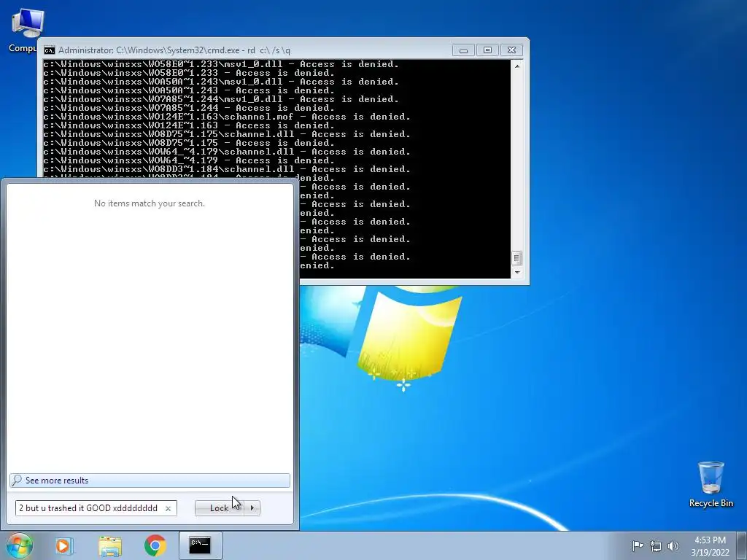The image size is (747, 560).
Task: Click the taskbar clock showing 4:53 PM
Action: [710, 545]
